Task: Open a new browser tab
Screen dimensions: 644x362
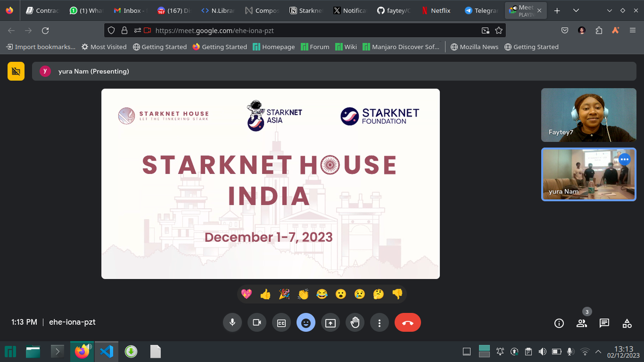Action: coord(557,11)
